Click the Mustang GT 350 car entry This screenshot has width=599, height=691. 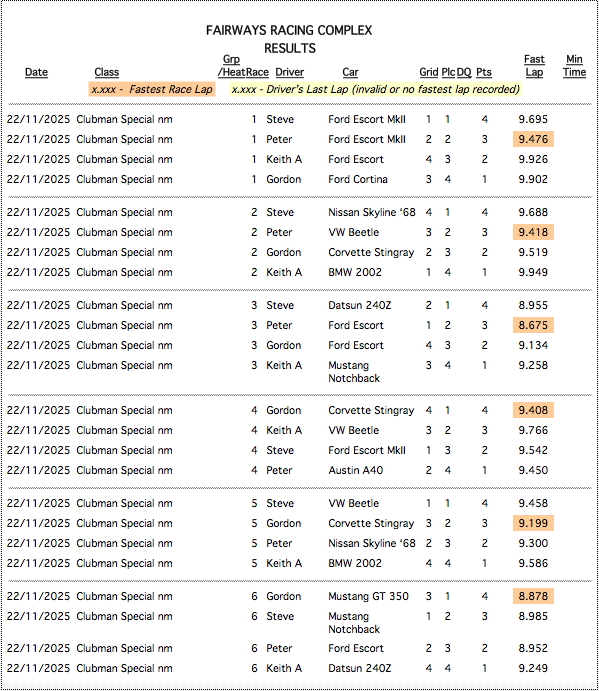[x=368, y=596]
